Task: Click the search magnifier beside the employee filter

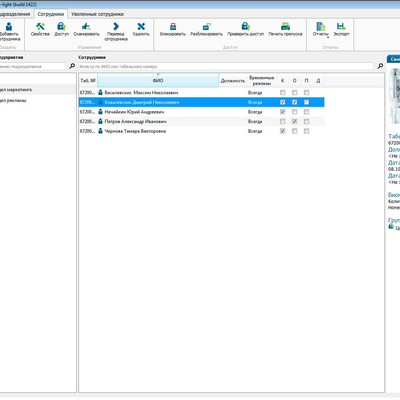Action: click(x=380, y=66)
